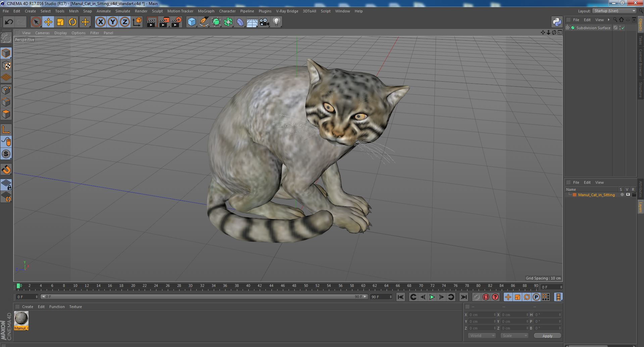The width and height of the screenshot is (644, 347).
Task: Enable Points mode
Action: [6, 90]
